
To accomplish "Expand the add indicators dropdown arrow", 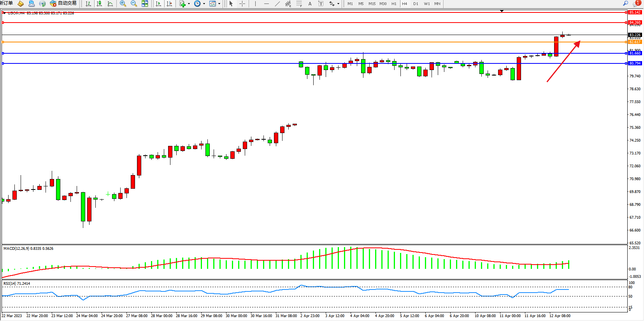I will [189, 4].
